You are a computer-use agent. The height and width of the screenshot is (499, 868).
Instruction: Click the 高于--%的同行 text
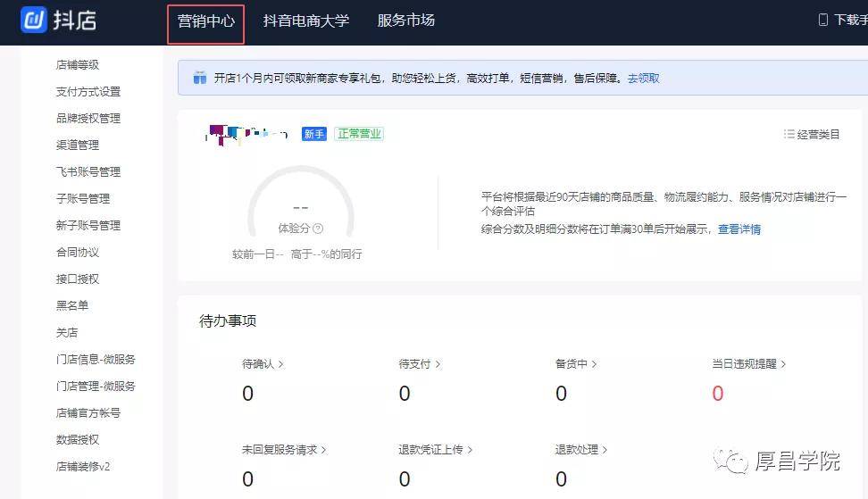[327, 254]
